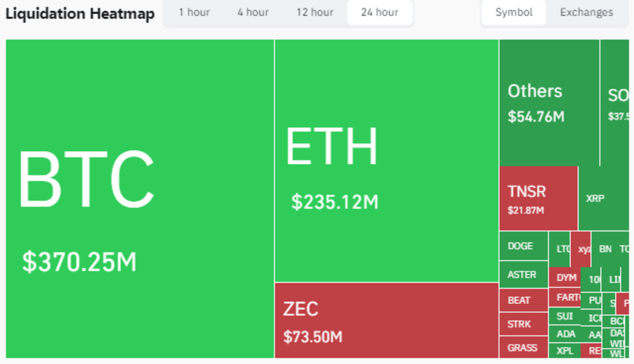Viewport: 634px width, 364px height.
Task: Toggle the heatmap to Symbol view
Action: 513,12
